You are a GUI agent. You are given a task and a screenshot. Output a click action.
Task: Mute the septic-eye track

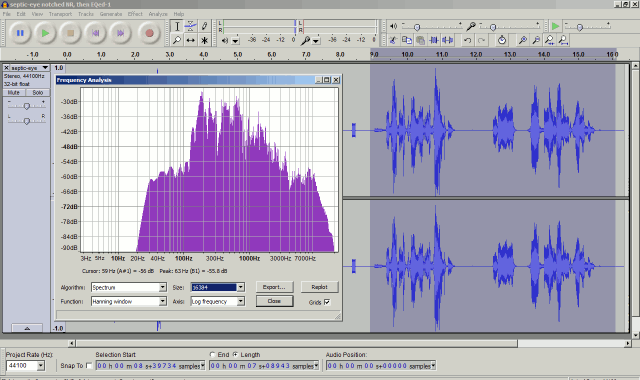pyautogui.click(x=13, y=93)
